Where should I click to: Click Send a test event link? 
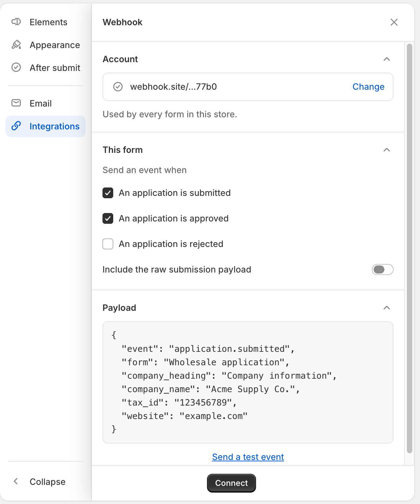248,457
